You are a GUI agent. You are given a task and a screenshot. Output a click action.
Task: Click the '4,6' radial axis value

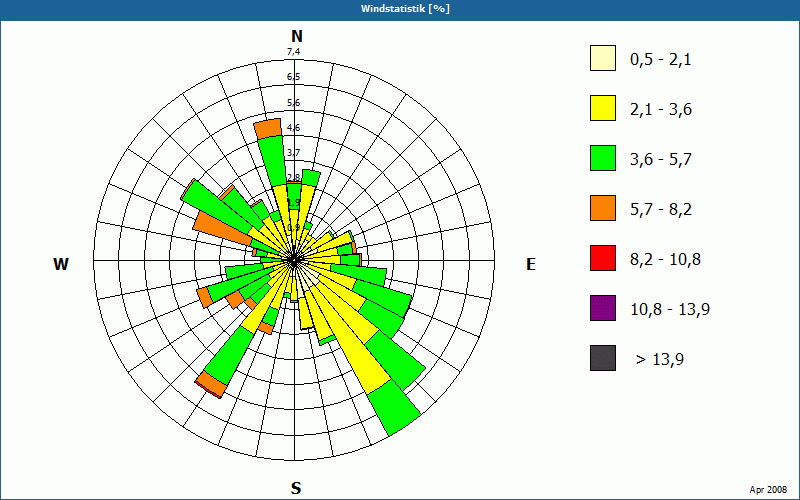point(293,128)
